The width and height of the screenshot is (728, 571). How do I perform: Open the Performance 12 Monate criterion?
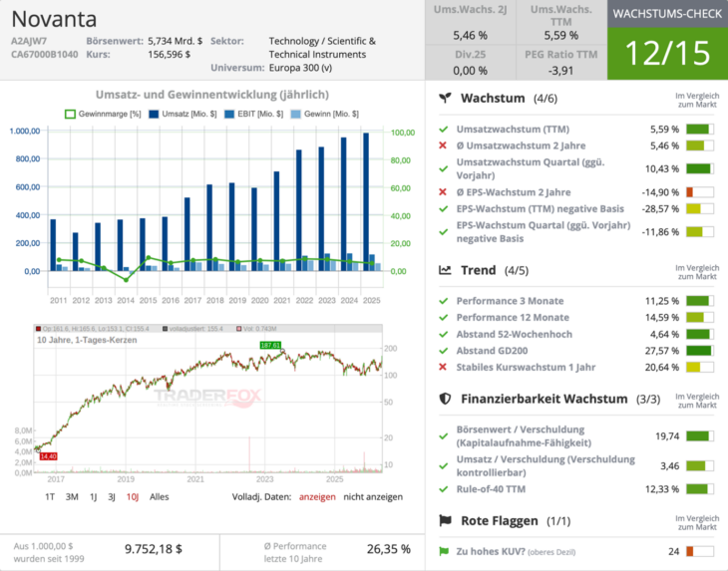513,317
